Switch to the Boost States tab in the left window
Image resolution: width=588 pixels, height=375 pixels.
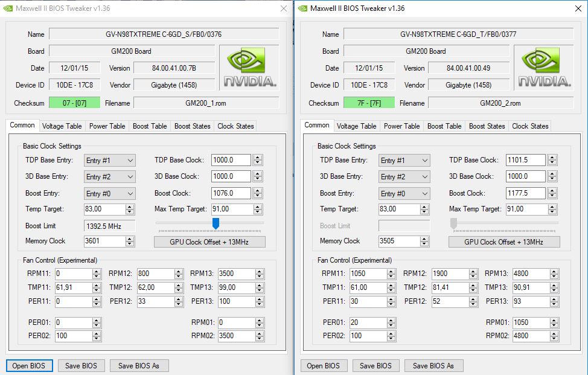[x=193, y=126]
